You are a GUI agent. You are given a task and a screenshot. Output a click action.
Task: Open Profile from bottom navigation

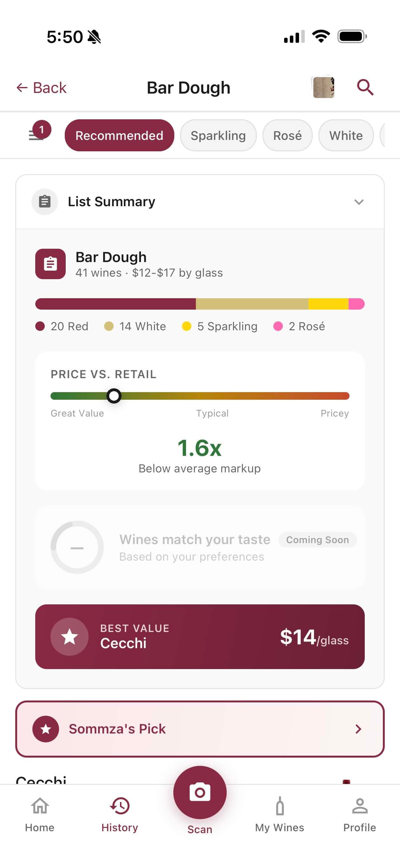coord(360,814)
